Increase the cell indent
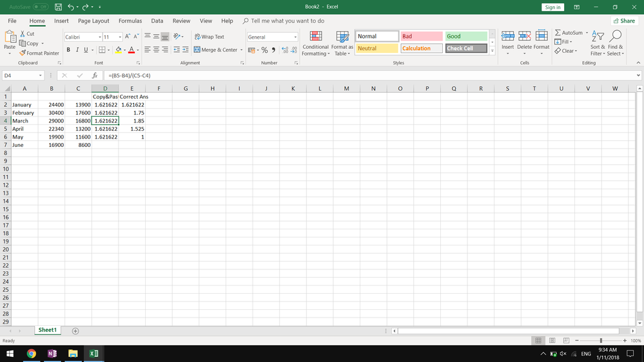This screenshot has width=644, height=362. point(185,50)
